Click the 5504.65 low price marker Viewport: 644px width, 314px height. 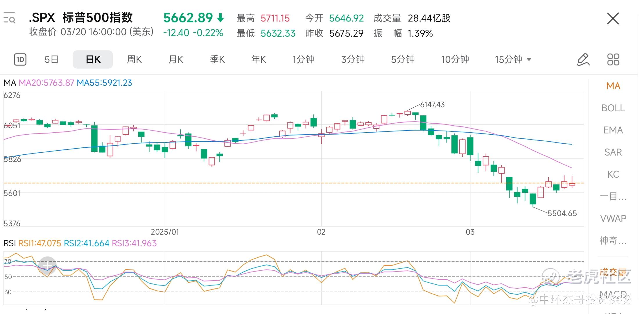point(562,213)
